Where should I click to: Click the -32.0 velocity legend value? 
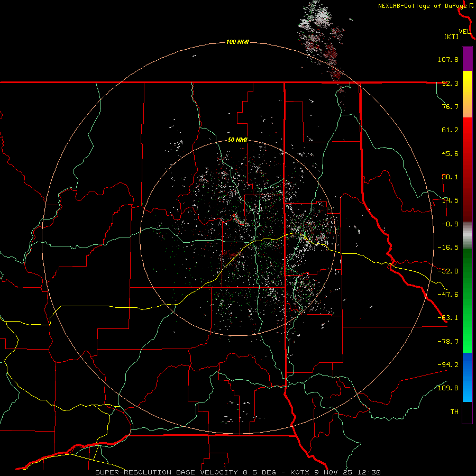448,271
